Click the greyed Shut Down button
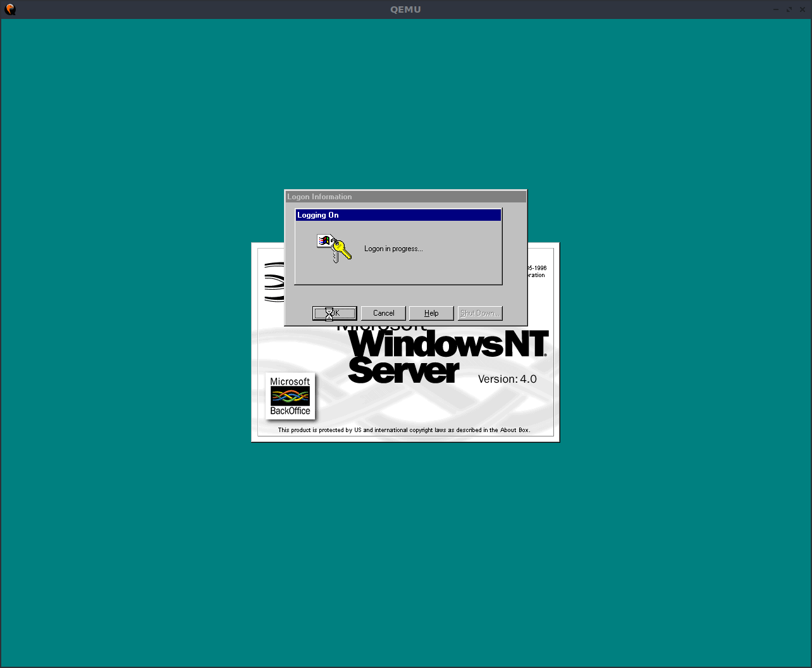 tap(480, 313)
